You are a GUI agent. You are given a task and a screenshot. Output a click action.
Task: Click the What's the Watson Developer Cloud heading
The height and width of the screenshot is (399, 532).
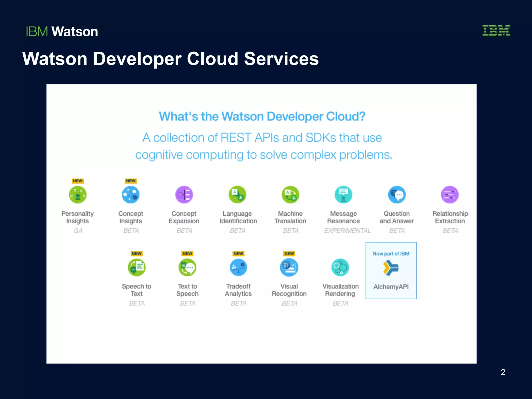[x=262, y=116]
